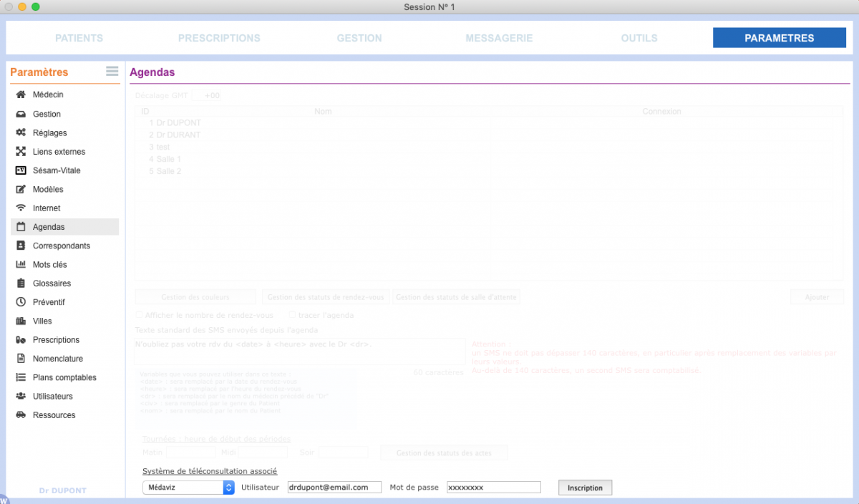This screenshot has width=859, height=504.
Task: Click the Sésam-Vitale card icon
Action: (21, 170)
